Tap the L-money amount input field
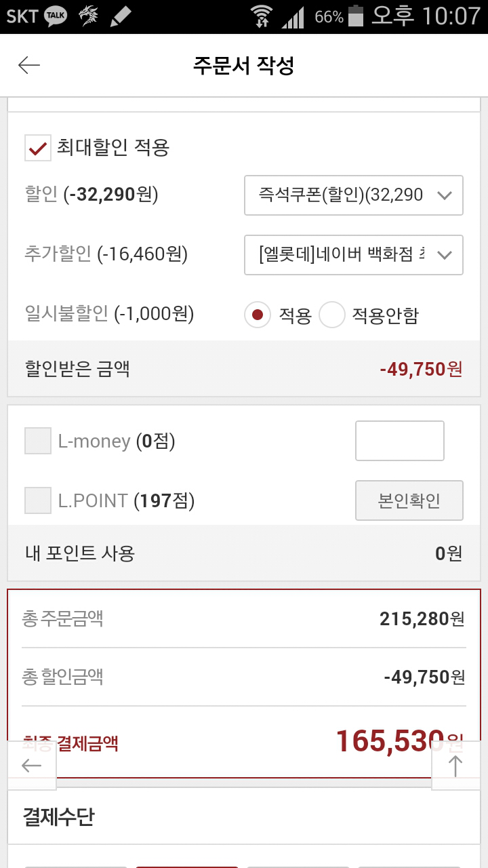Screen dimensions: 488x868 click(400, 441)
